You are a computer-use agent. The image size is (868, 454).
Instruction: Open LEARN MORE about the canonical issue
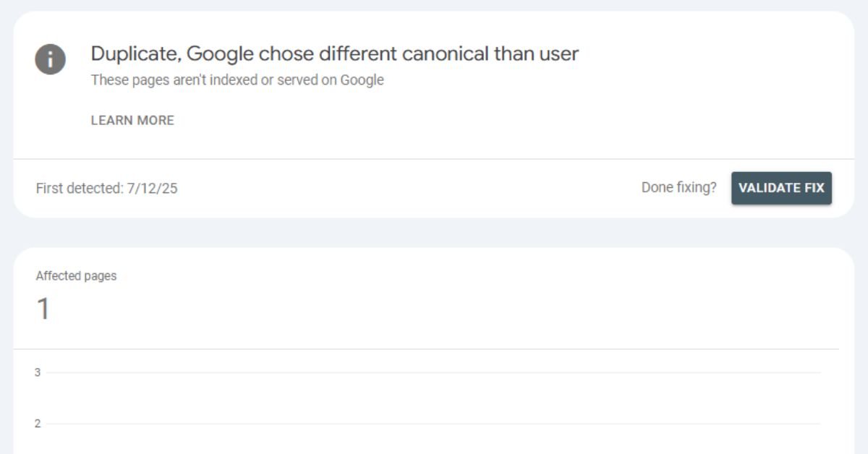[132, 120]
